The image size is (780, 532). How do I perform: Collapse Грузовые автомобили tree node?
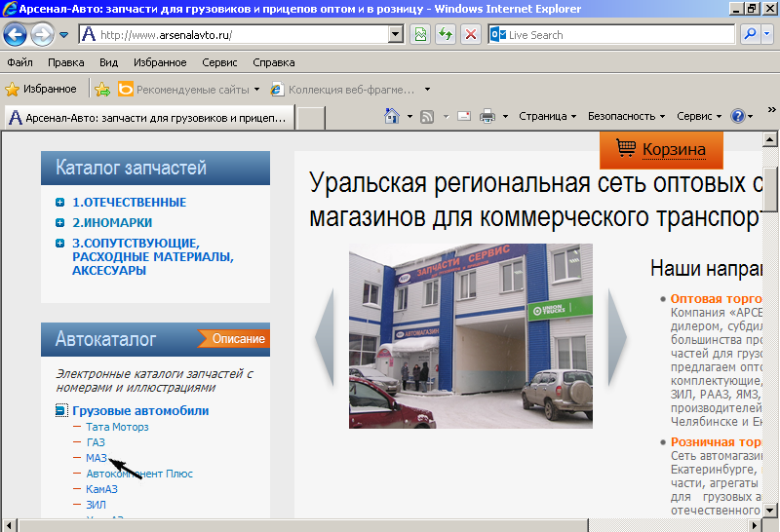(x=60, y=410)
